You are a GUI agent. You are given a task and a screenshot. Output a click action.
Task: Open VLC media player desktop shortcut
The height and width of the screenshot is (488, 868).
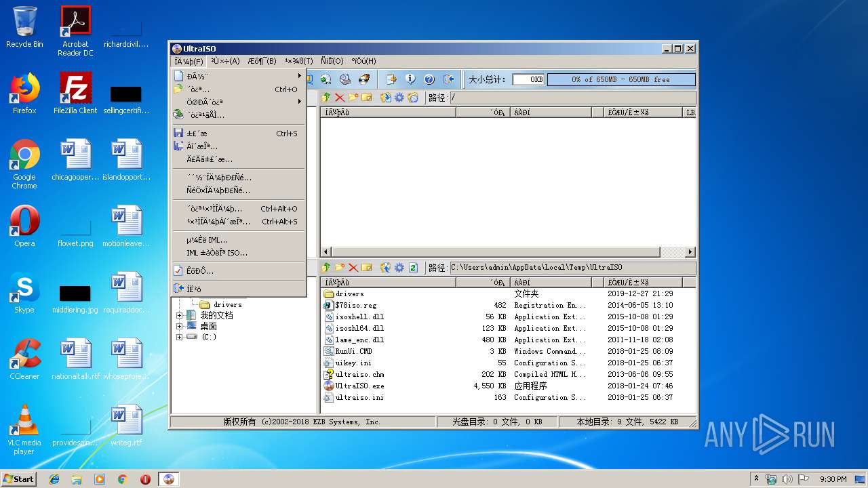[24, 430]
